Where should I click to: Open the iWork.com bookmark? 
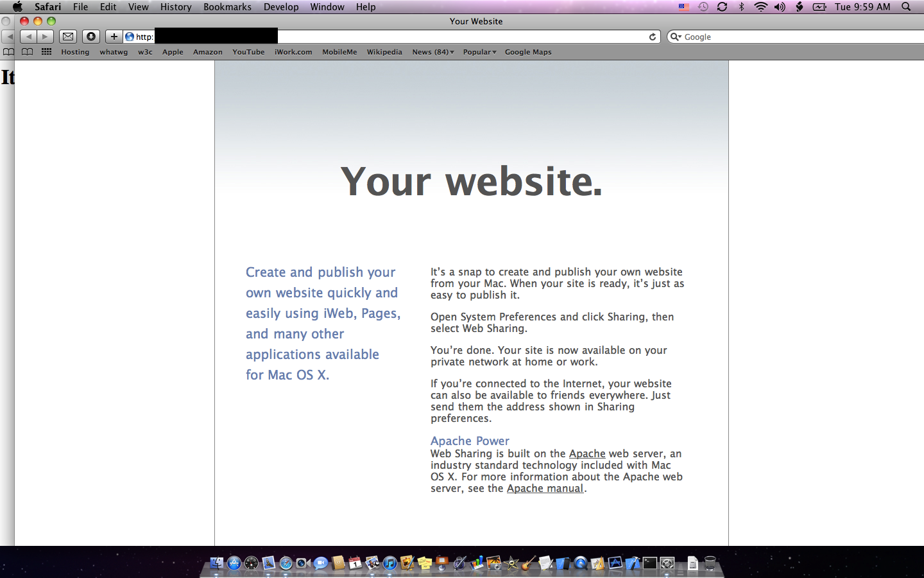tap(293, 52)
